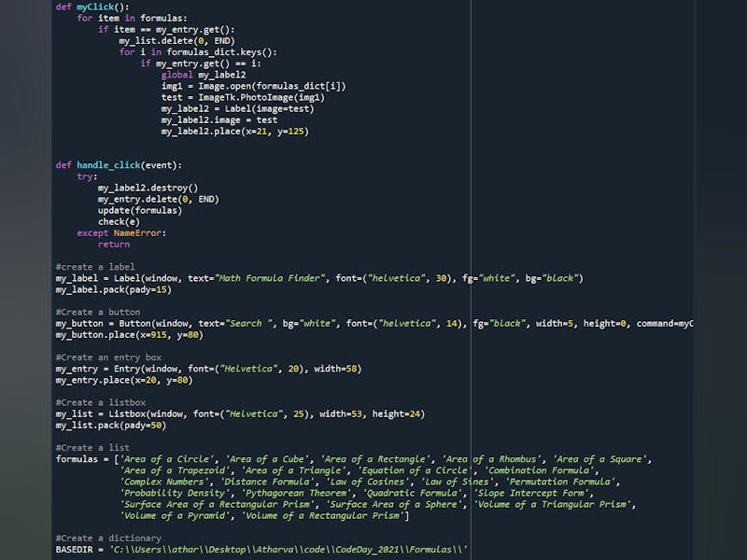Click the 'global my_label2' statement

[x=204, y=75]
